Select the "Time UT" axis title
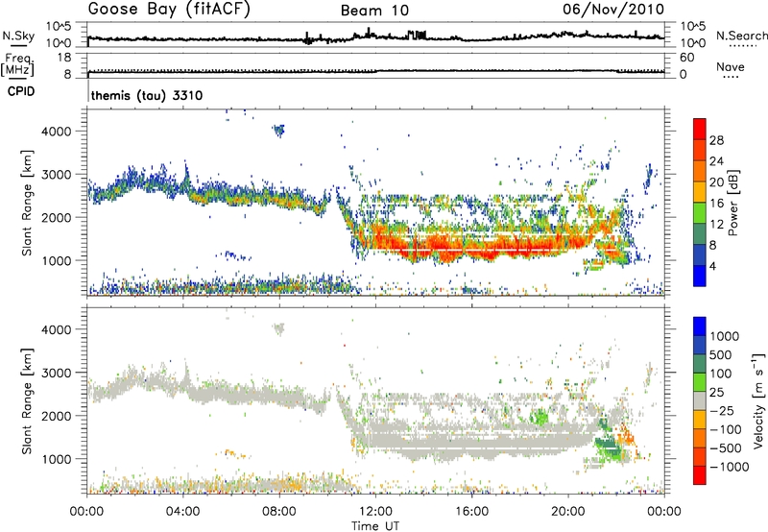This screenshot has height=532, width=768. (375, 525)
